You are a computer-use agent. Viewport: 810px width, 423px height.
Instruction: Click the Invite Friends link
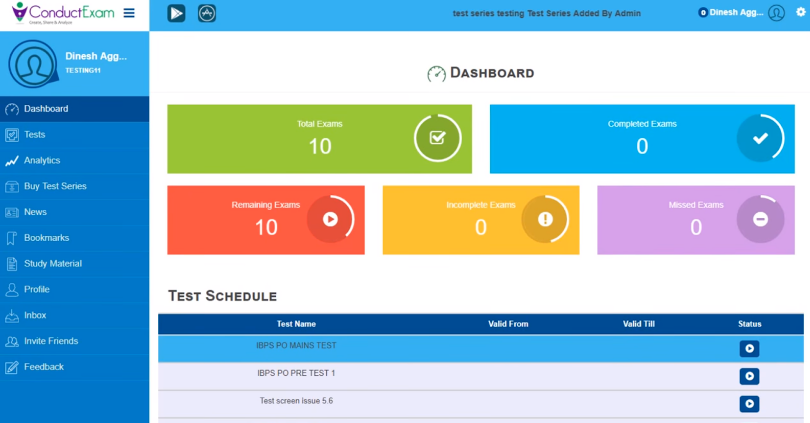coord(50,341)
